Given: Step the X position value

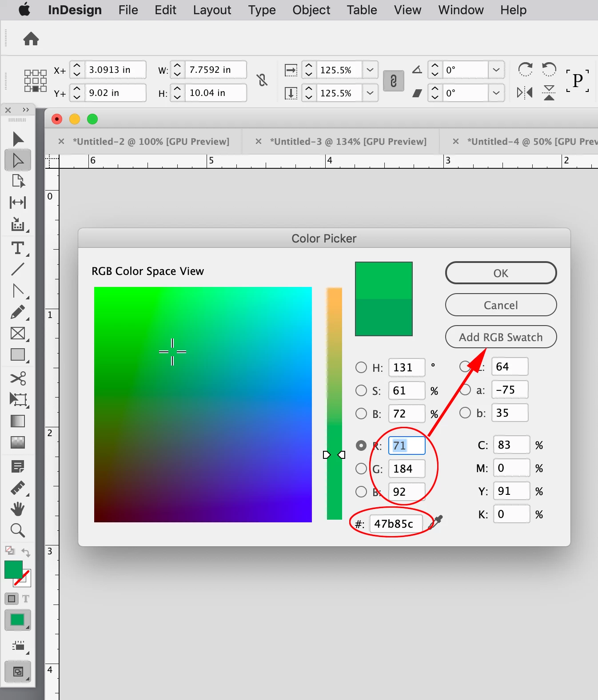Looking at the screenshot, I should coord(77,70).
